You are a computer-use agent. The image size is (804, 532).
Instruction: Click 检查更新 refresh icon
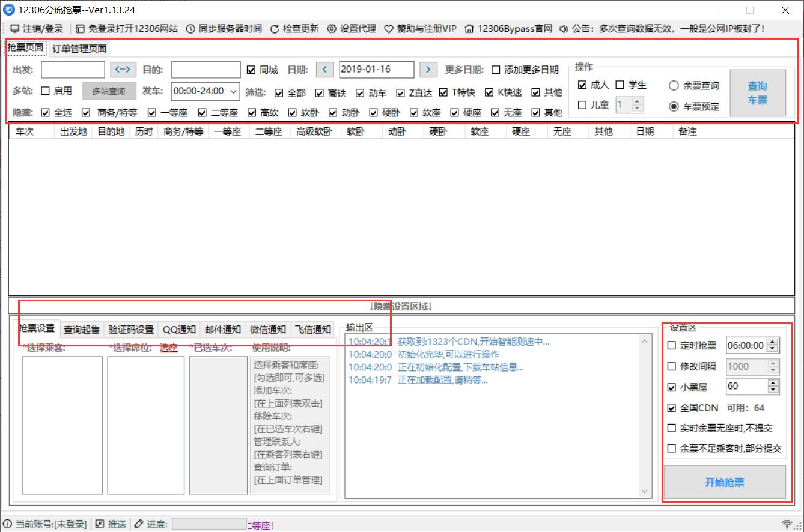point(275,29)
